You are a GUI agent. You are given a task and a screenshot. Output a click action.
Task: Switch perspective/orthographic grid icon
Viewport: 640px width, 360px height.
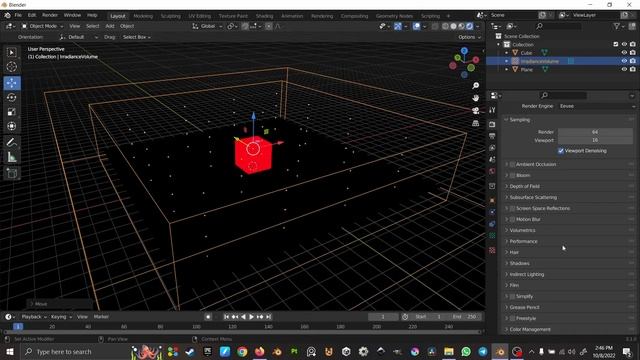(x=476, y=123)
